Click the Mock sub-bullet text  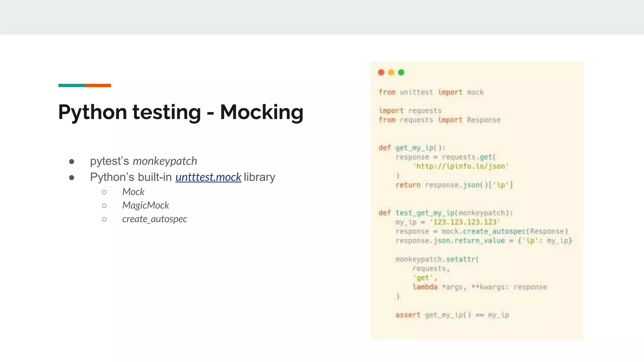tap(133, 192)
